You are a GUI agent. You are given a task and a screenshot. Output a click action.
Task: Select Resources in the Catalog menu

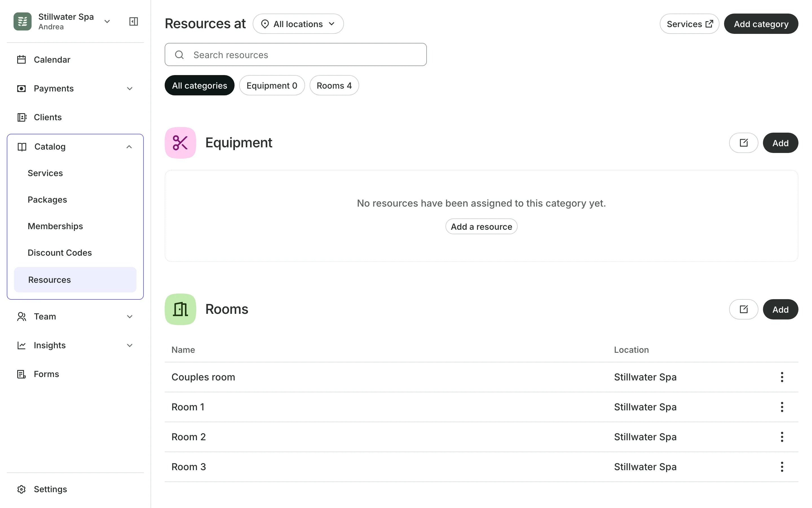click(75, 279)
